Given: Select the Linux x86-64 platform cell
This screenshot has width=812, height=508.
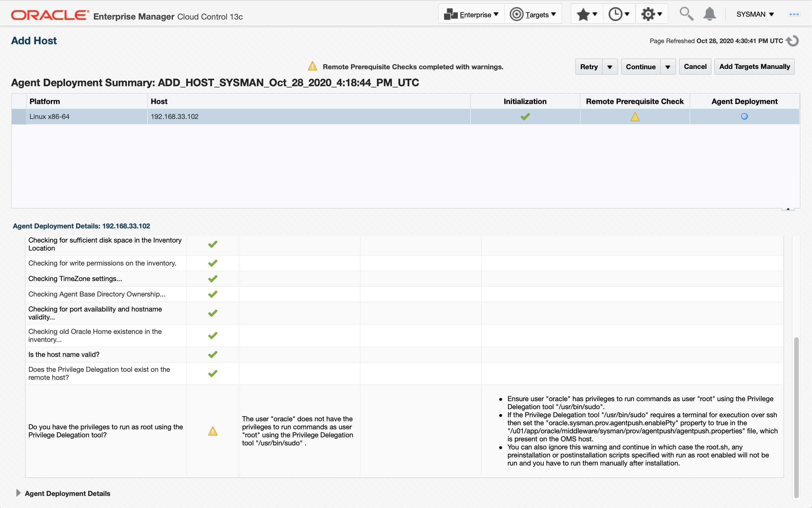Looking at the screenshot, I should pos(87,117).
